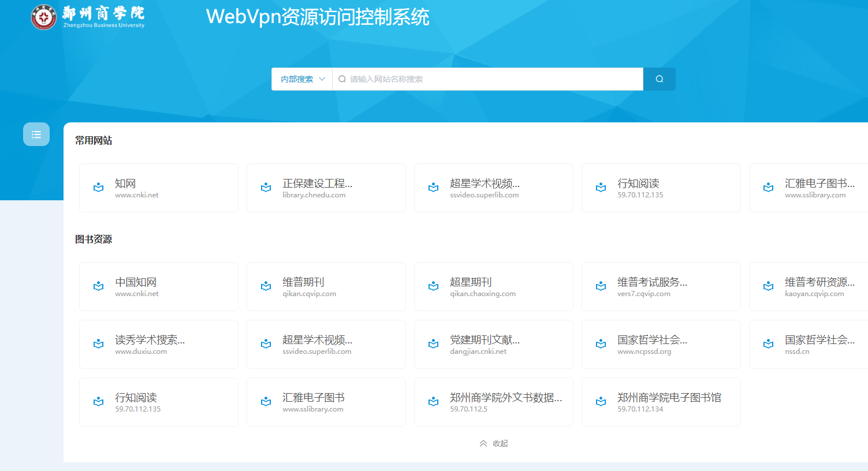Viewport: 868px width, 471px height.
Task: Open the 中国知网 card
Action: tap(159, 287)
